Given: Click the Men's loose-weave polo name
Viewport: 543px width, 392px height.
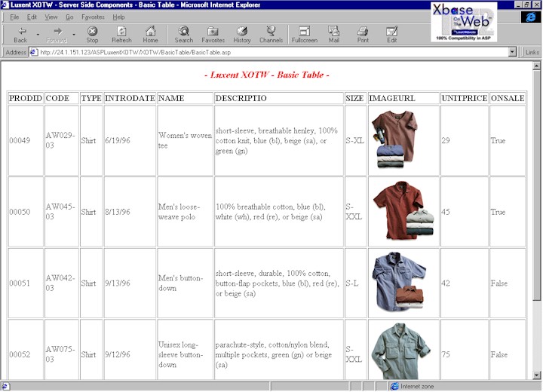Looking at the screenshot, I should (x=179, y=212).
